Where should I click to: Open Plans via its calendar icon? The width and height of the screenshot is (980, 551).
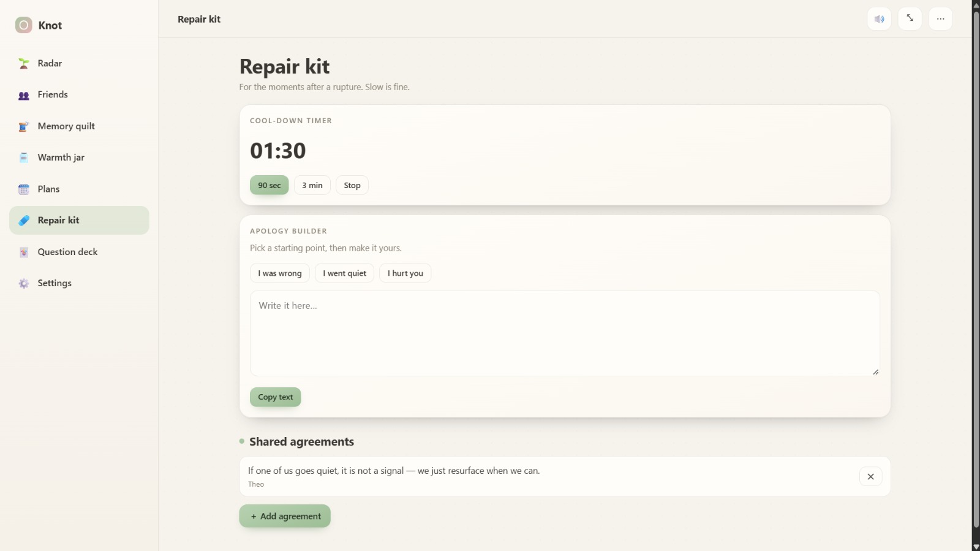(x=24, y=189)
